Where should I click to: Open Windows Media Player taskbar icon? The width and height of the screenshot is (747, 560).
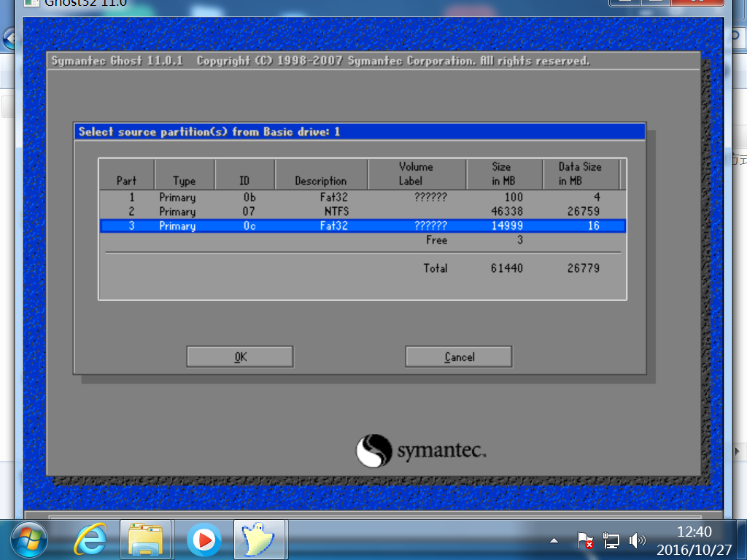tap(204, 540)
